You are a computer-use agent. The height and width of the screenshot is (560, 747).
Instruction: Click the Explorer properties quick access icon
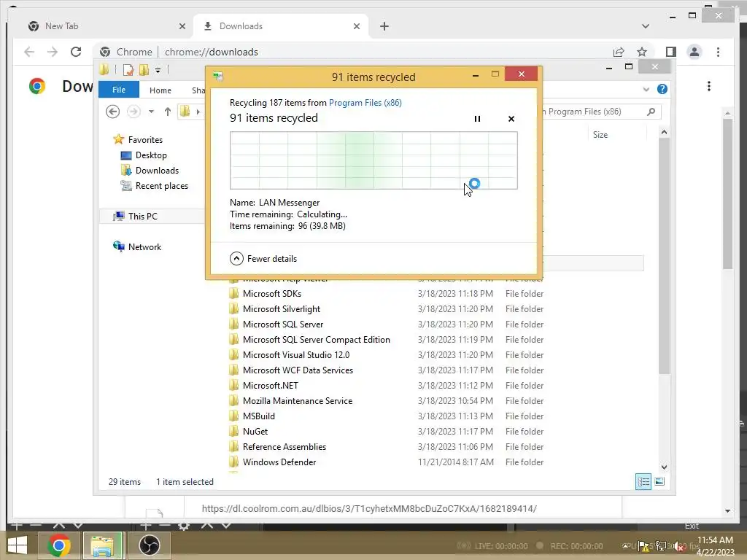point(128,70)
